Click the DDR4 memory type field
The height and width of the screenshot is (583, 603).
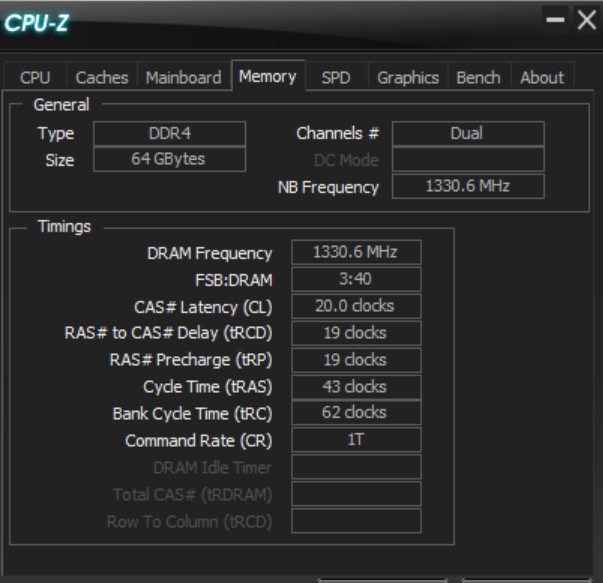click(x=169, y=134)
